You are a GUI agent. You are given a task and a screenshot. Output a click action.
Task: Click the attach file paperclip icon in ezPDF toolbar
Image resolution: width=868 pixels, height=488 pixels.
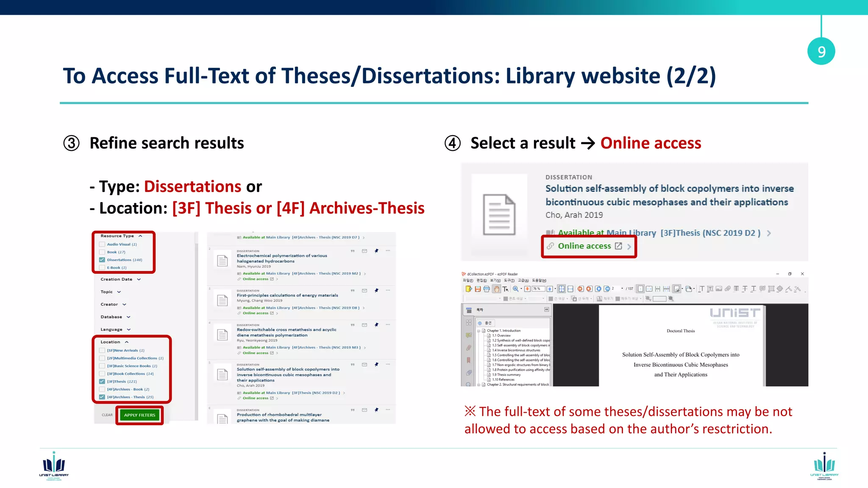[x=727, y=289]
